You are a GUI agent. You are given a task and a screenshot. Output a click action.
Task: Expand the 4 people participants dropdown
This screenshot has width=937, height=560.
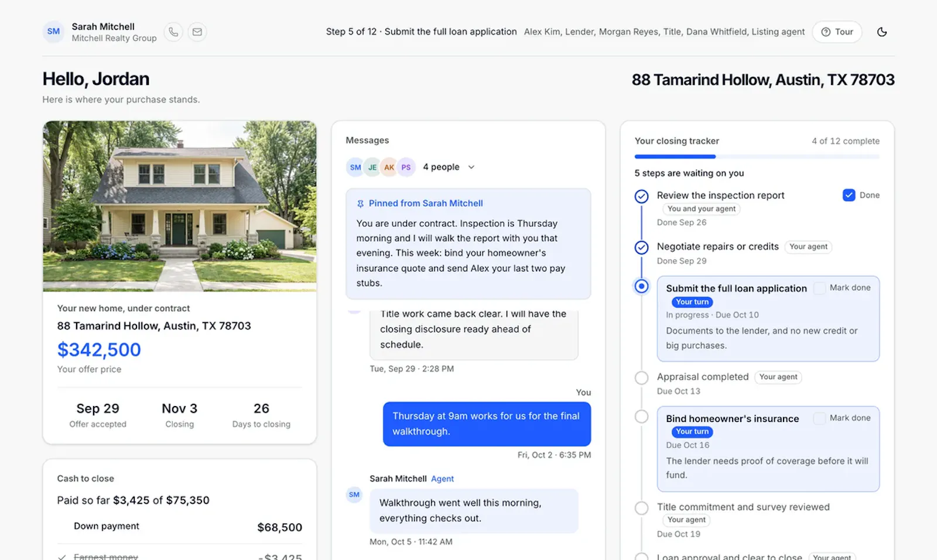[x=449, y=167]
